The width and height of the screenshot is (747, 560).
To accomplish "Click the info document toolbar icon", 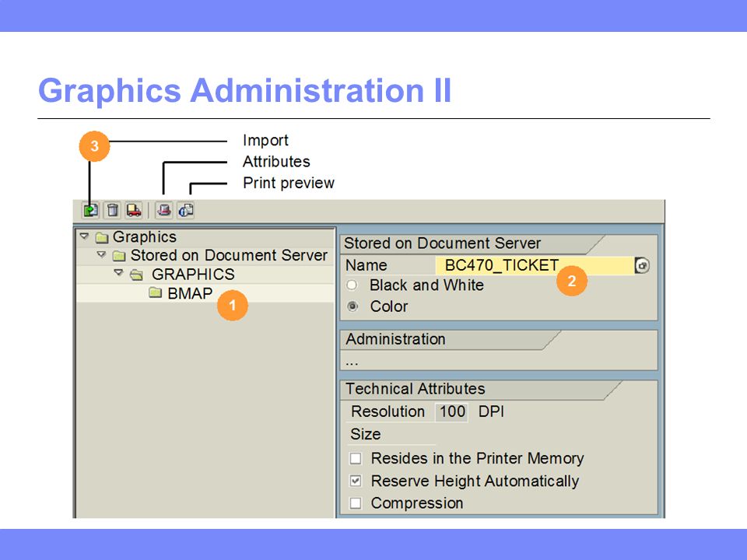I will (186, 210).
